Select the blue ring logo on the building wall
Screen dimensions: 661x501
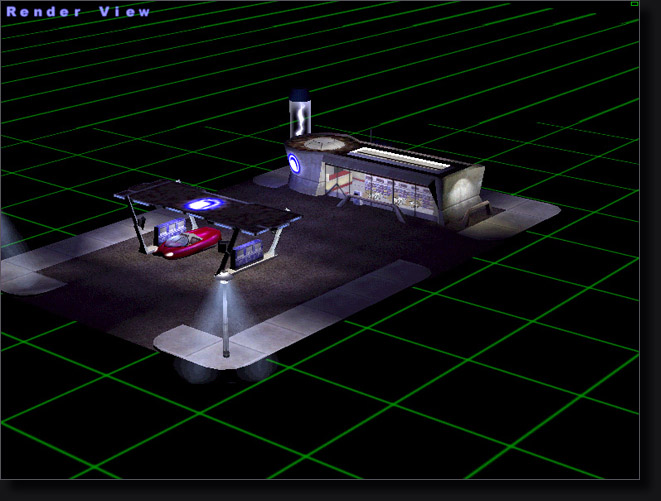pyautogui.click(x=294, y=164)
